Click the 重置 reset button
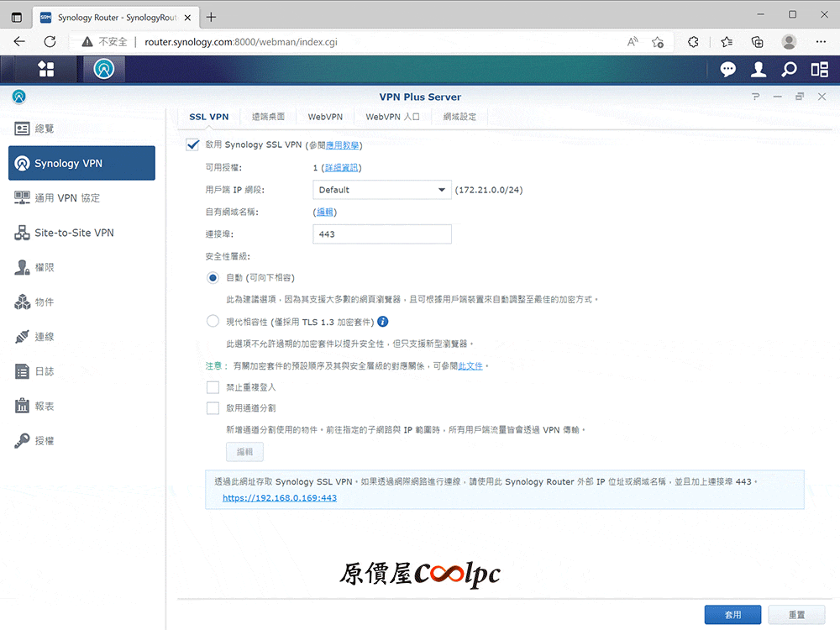 click(x=796, y=615)
